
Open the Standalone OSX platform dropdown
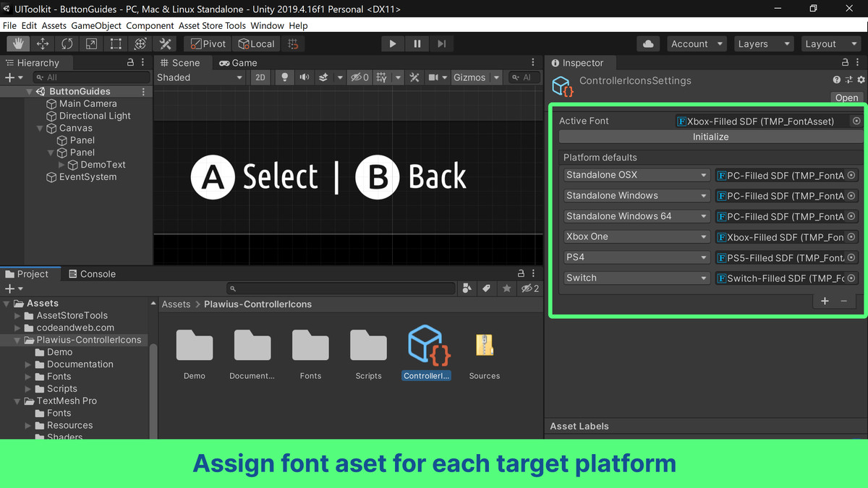(x=637, y=175)
